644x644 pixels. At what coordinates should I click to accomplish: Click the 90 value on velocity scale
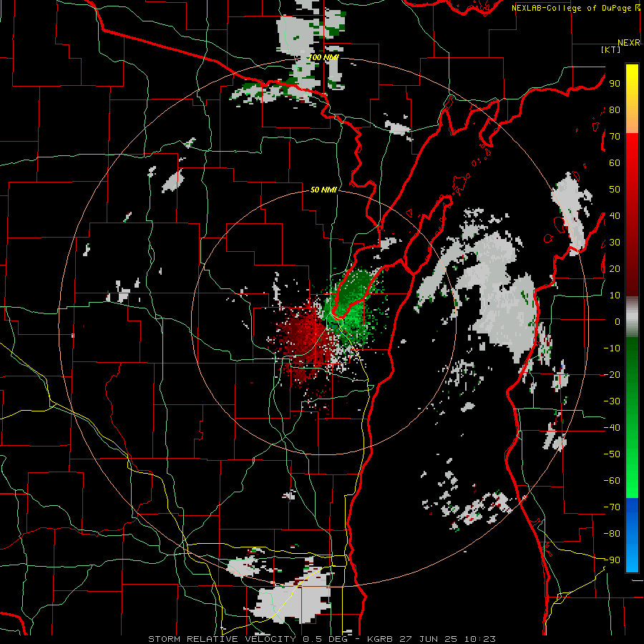[615, 84]
